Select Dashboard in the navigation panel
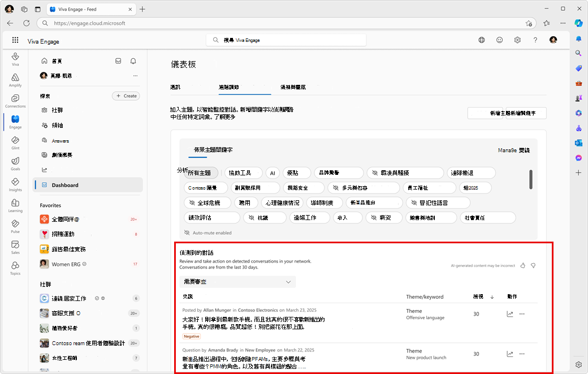The height and width of the screenshot is (374, 588). pyautogui.click(x=88, y=185)
